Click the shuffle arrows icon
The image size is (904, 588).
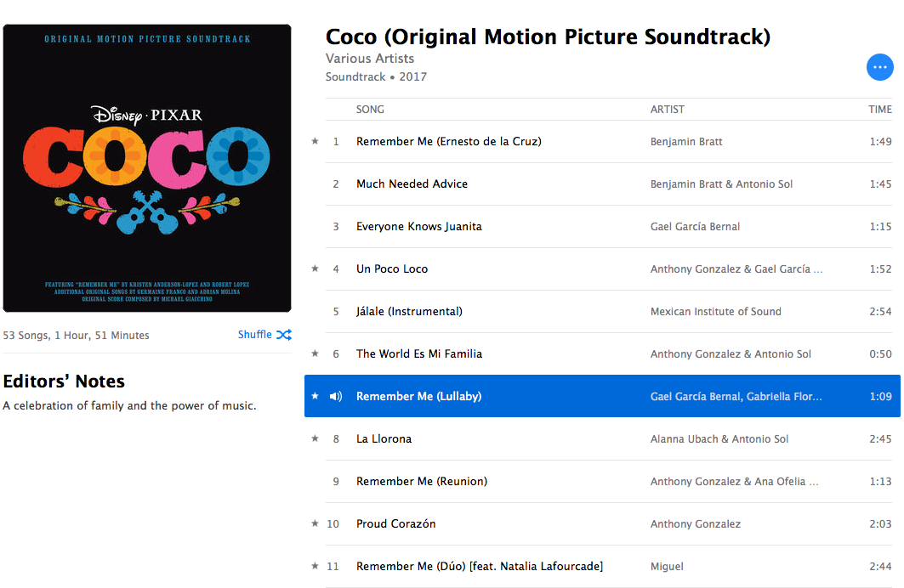(284, 335)
